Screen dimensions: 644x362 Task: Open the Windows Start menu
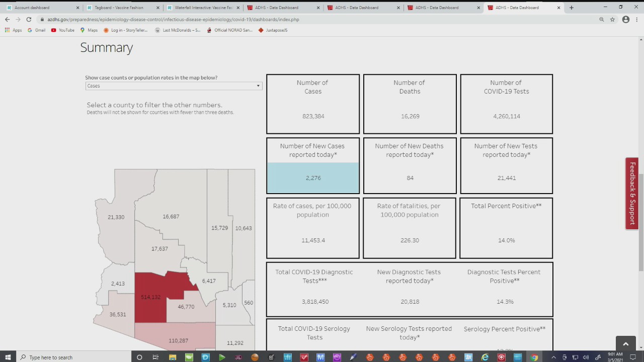tap(8, 357)
